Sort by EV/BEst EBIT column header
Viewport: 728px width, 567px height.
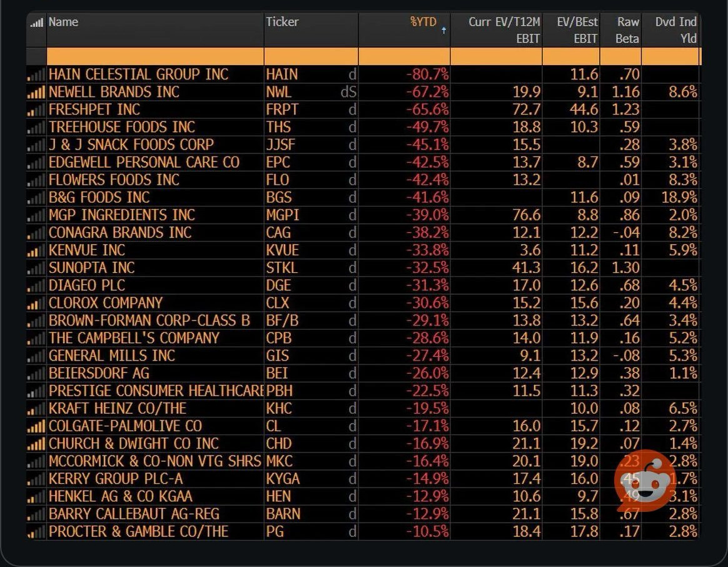tap(577, 30)
